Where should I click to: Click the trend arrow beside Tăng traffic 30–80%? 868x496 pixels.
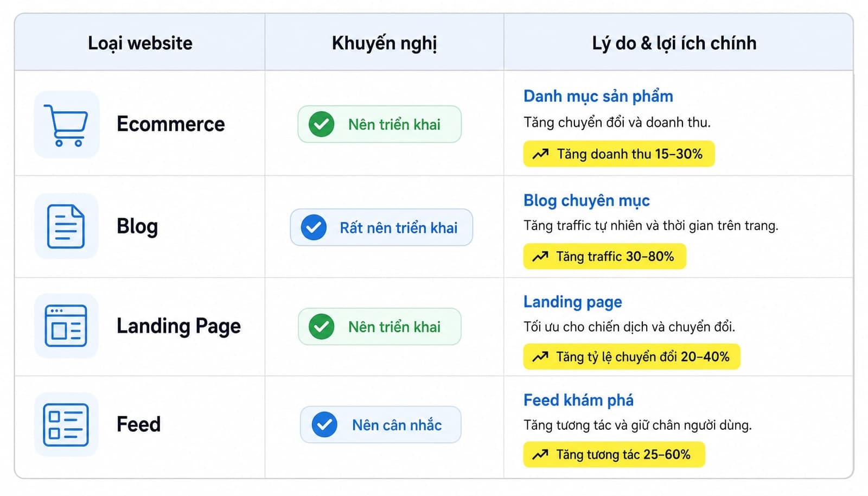click(540, 257)
